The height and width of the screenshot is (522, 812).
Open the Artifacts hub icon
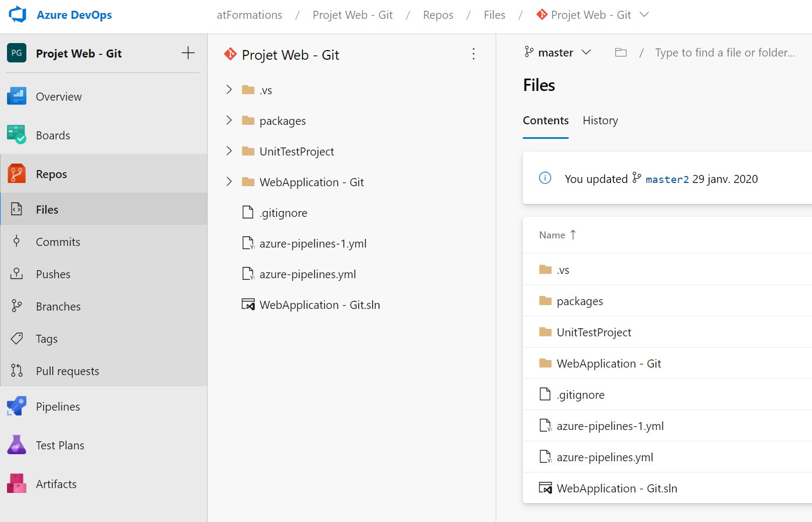tap(17, 484)
